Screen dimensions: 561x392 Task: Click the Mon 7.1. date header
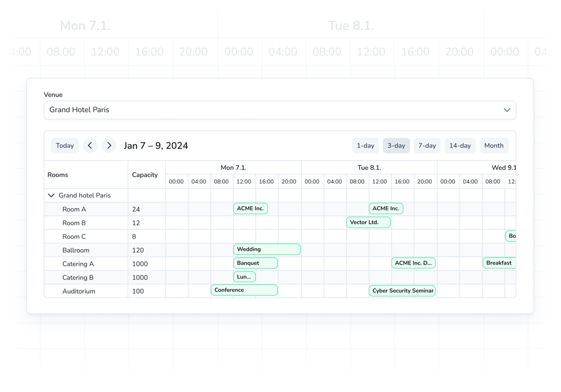[x=233, y=167]
